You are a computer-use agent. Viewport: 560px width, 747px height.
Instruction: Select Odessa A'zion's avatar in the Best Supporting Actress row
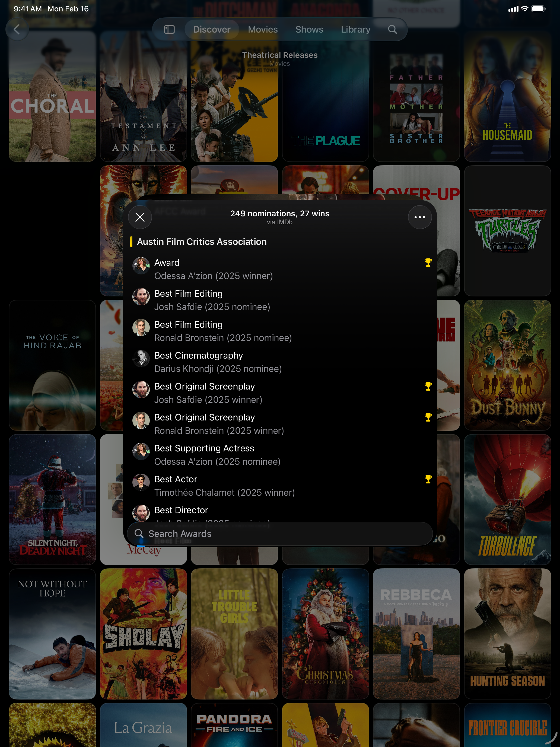point(141,451)
